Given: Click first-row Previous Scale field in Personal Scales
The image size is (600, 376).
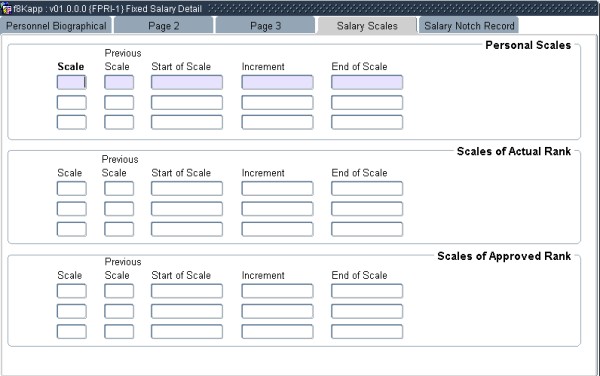Looking at the screenshot, I should tap(119, 82).
